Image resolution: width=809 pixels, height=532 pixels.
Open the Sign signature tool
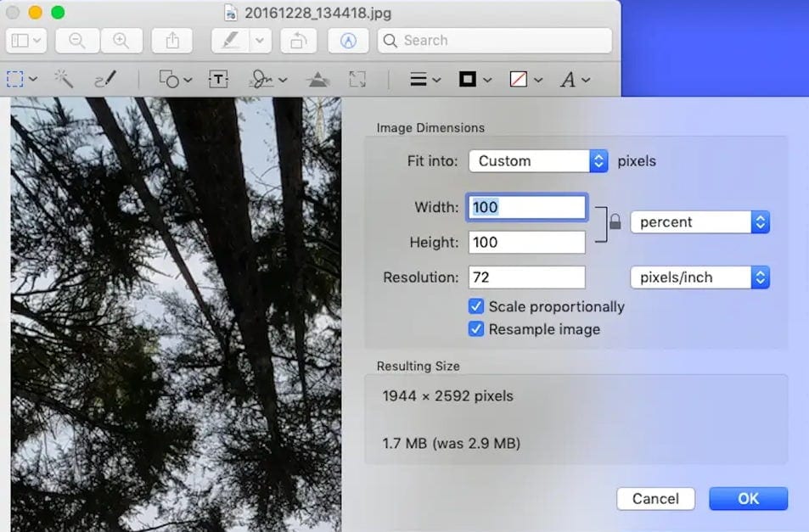[261, 79]
